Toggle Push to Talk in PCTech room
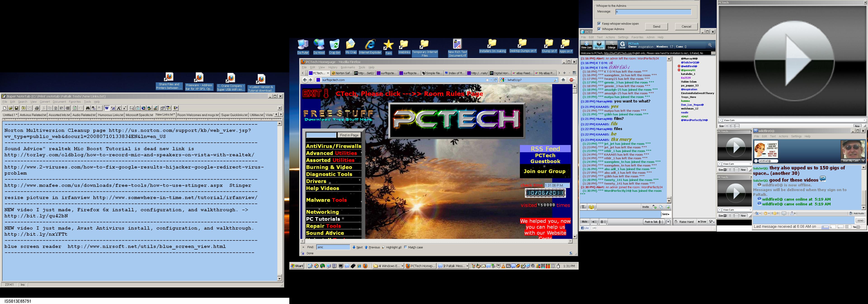This screenshot has width=868, height=304. click(654, 222)
